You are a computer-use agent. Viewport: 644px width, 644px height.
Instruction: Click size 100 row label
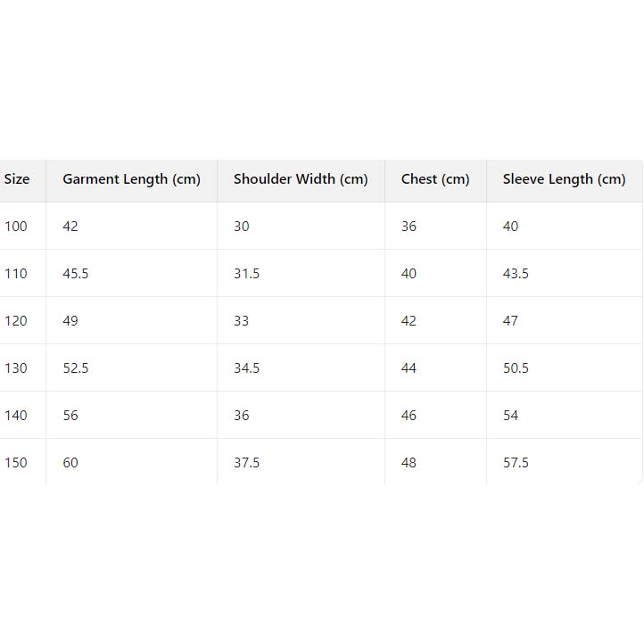pos(16,227)
